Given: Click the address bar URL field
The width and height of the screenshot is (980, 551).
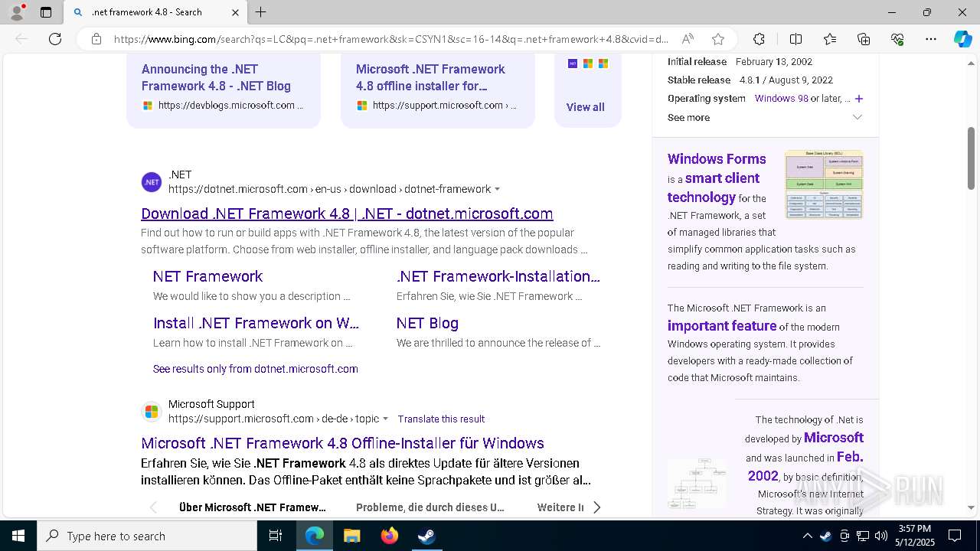Looking at the screenshot, I should (390, 39).
